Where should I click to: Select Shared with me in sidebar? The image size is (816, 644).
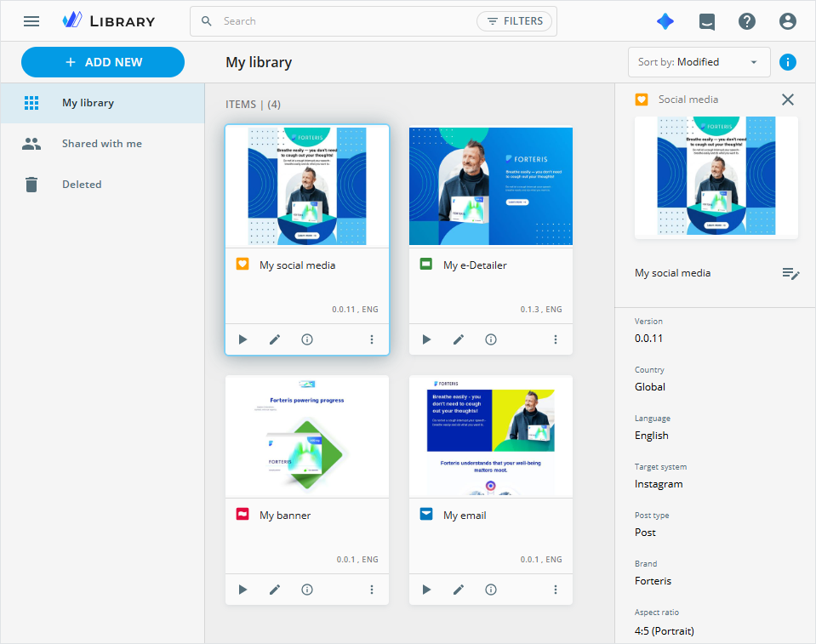102,144
